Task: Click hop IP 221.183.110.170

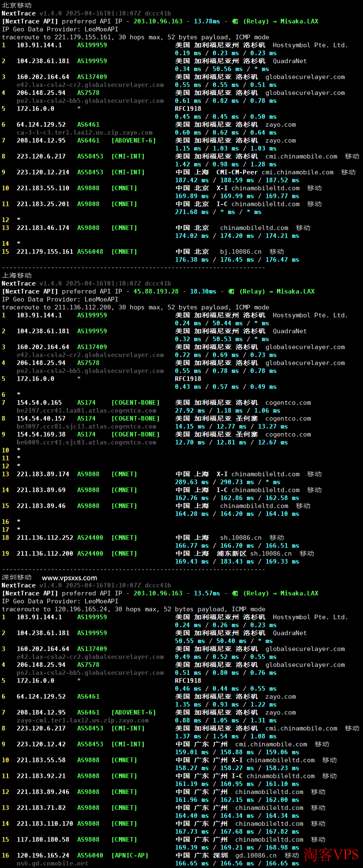Action: pos(45,823)
